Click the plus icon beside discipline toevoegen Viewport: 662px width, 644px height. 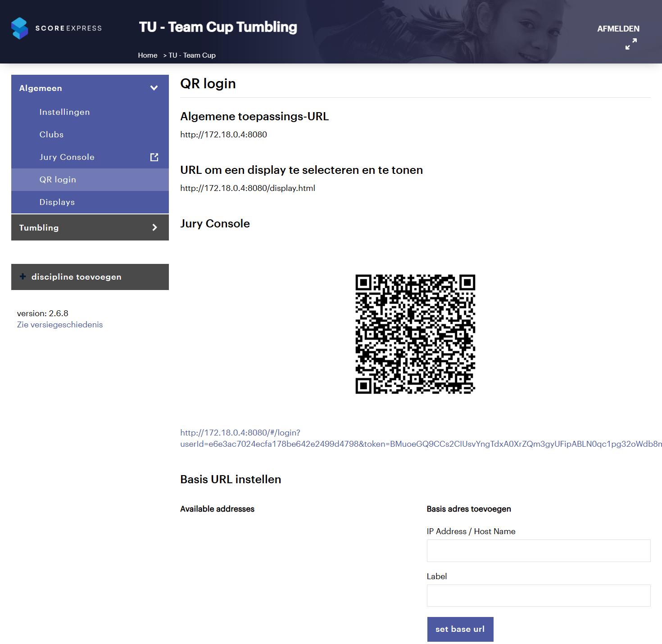pos(23,277)
